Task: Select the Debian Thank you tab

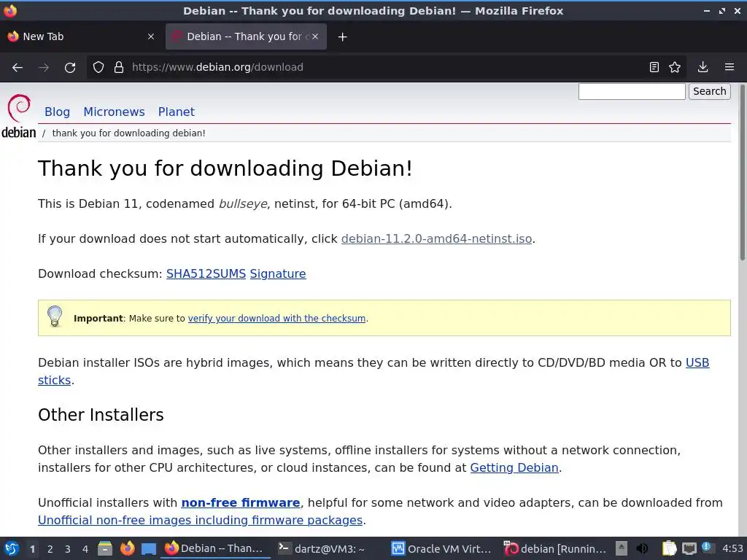Action: coord(246,36)
